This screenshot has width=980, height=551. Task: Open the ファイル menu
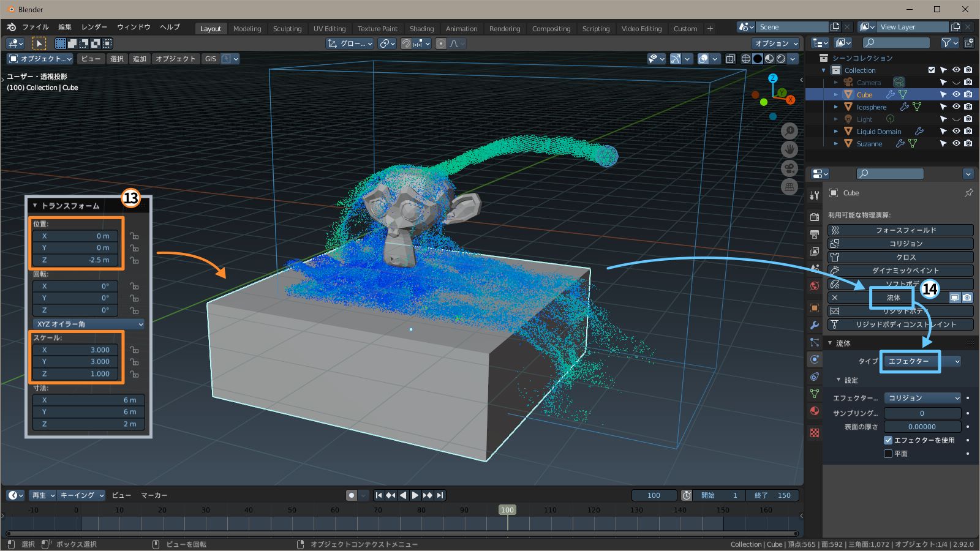coord(36,27)
